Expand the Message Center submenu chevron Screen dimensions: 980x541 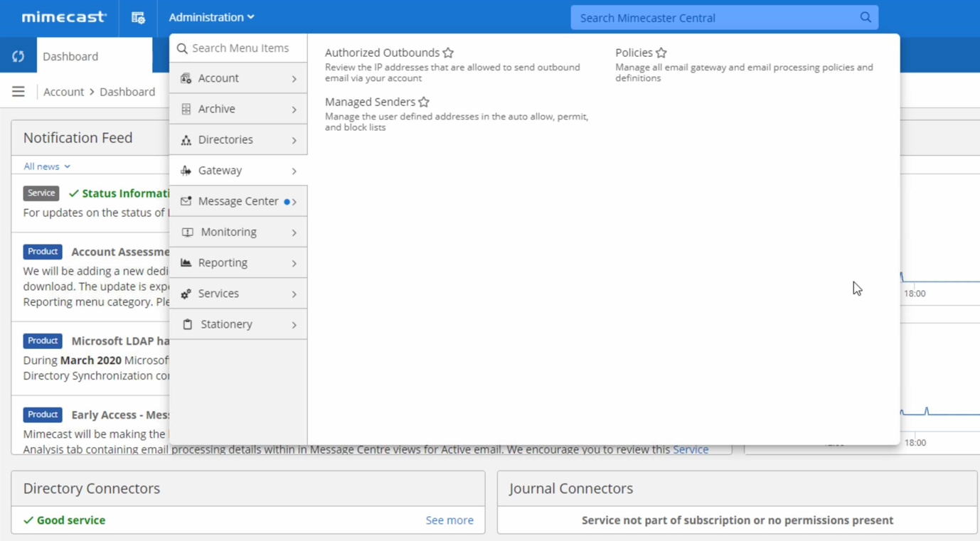pyautogui.click(x=294, y=202)
